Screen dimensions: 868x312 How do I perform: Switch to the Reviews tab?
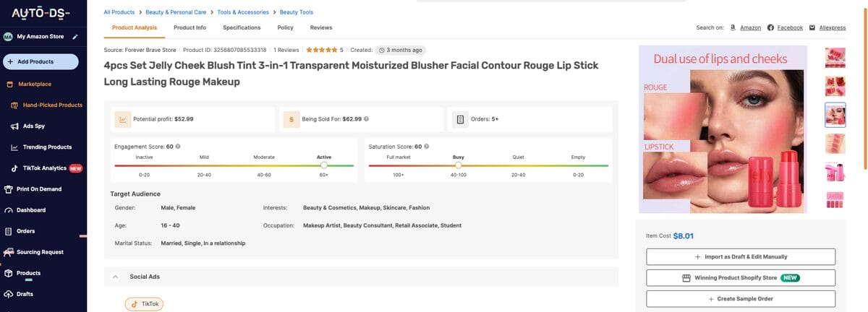point(321,27)
